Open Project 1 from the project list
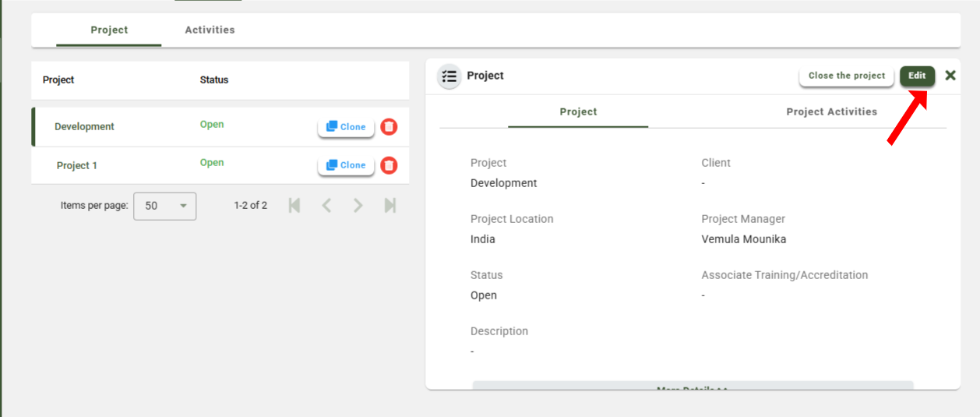This screenshot has width=980, height=417. pyautogui.click(x=77, y=166)
